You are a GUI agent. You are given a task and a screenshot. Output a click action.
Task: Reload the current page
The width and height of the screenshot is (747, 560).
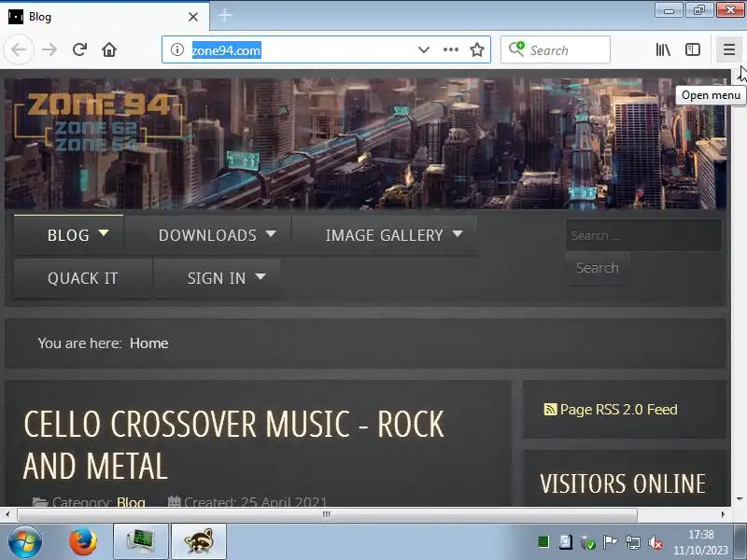tap(79, 49)
